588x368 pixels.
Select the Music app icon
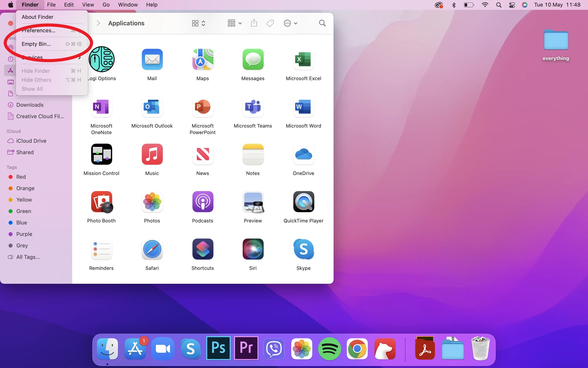(152, 154)
